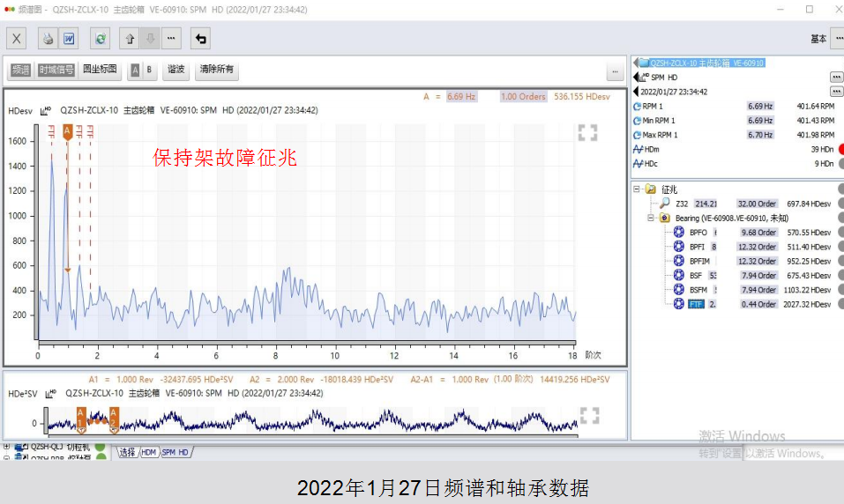844x504 pixels.
Task: Click the green refresh icon
Action: pos(100,39)
